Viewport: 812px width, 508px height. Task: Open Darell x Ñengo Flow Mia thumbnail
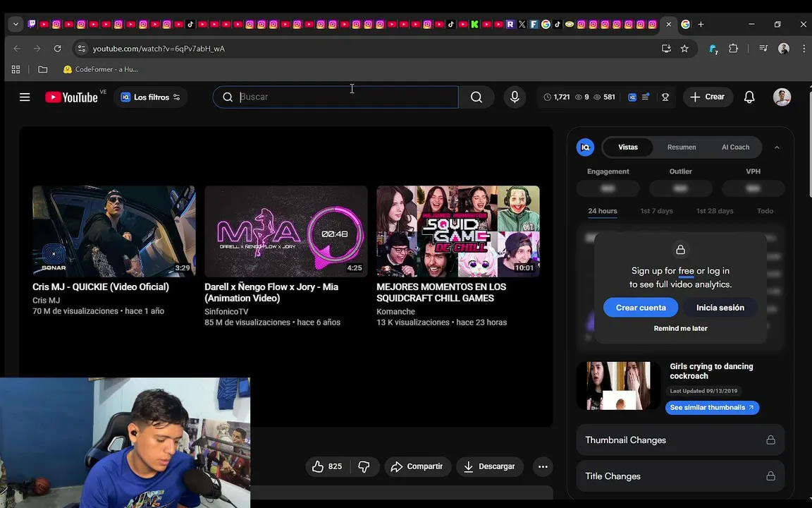click(286, 231)
